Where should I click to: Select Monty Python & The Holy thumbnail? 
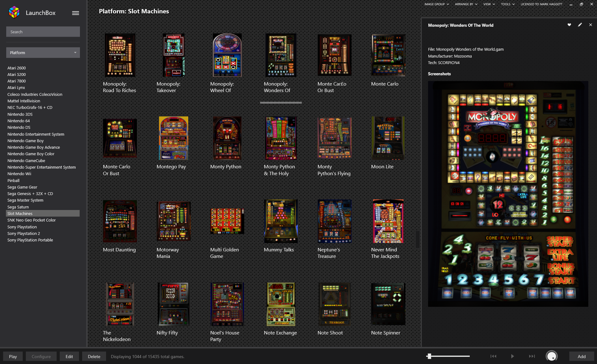tap(281, 138)
